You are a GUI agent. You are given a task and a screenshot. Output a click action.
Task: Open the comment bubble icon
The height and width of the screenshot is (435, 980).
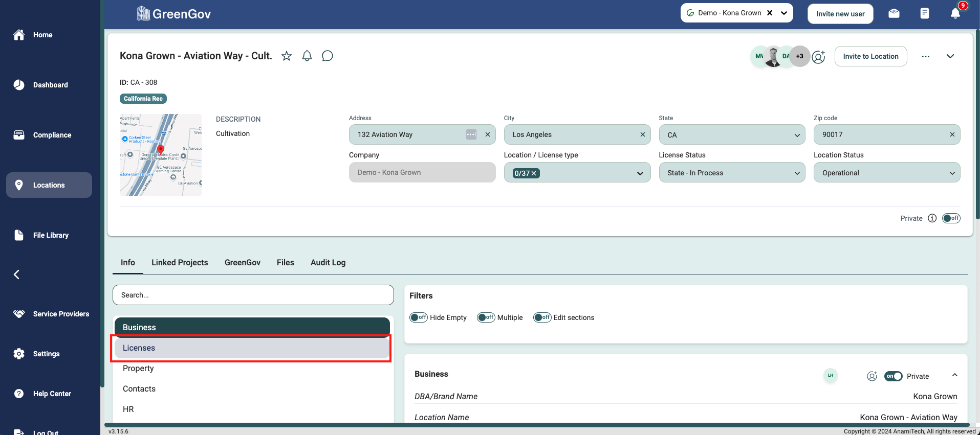tap(328, 56)
